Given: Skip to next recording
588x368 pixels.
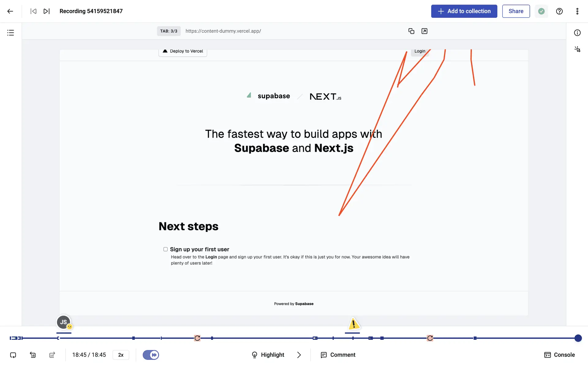Looking at the screenshot, I should pos(47,11).
